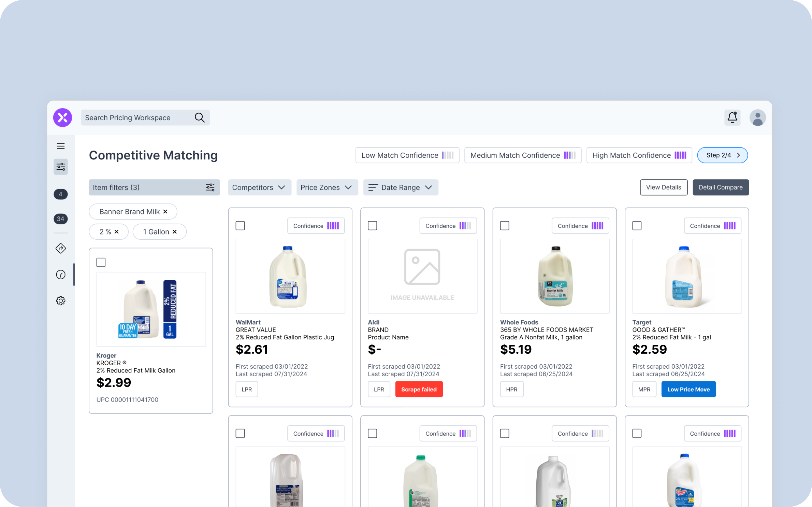
Task: Filter by Medium Match Confidence
Action: 523,155
